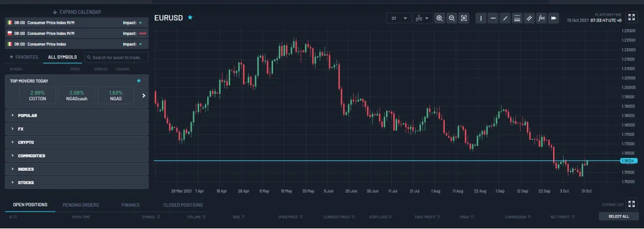This screenshot has width=644, height=229.
Task: Switch to the Favorites tab
Action: coord(24,57)
